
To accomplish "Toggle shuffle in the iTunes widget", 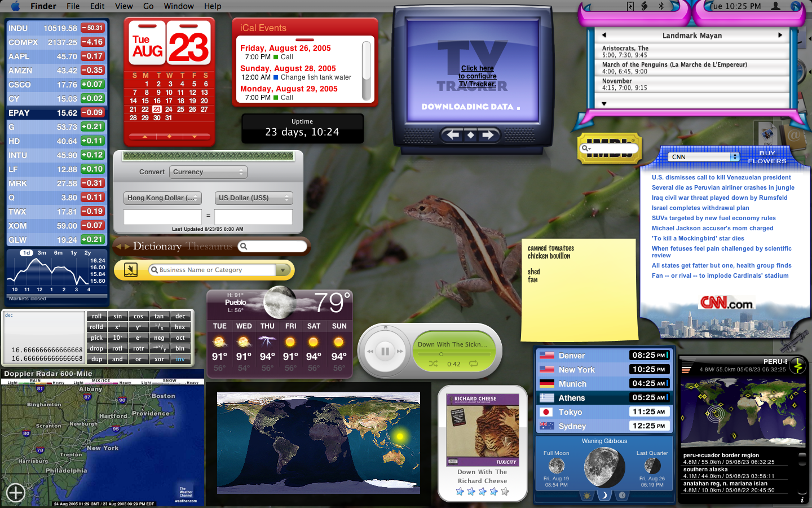I will click(433, 364).
